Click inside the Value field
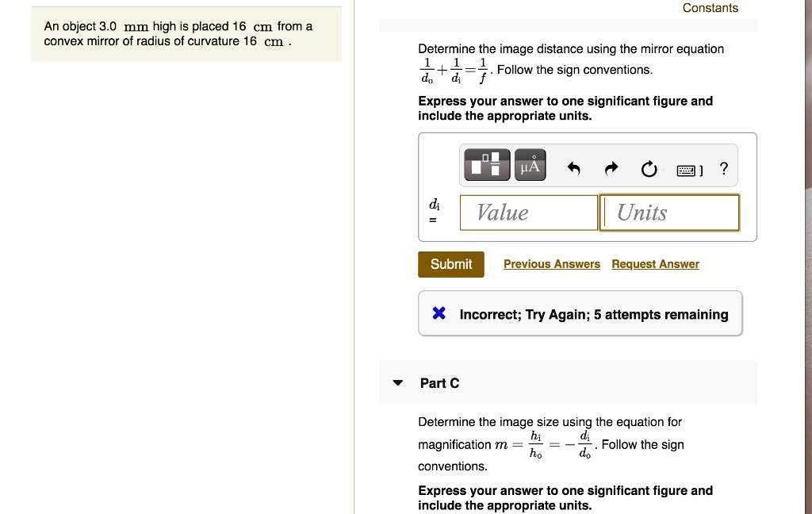 tap(528, 212)
